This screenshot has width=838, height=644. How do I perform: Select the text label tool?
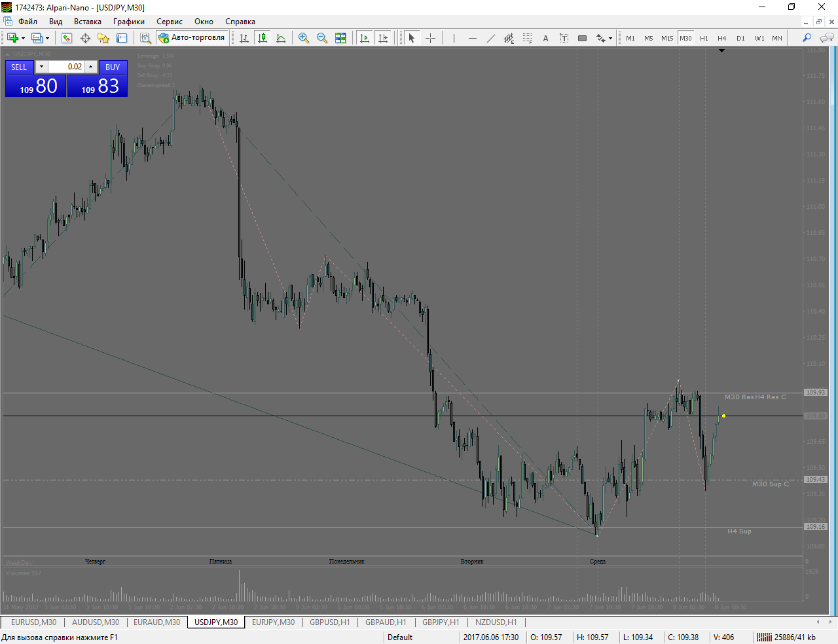click(x=564, y=38)
